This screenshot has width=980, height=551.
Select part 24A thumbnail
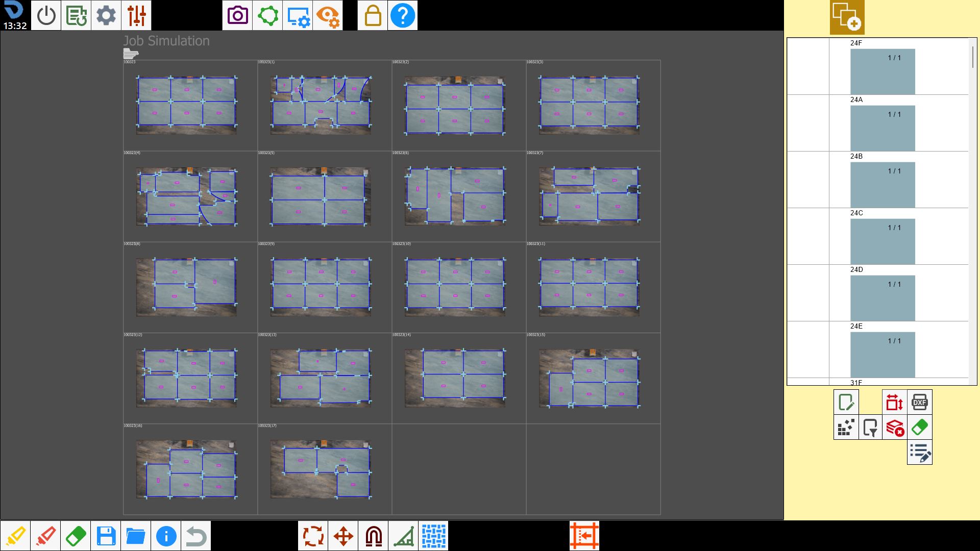[883, 128]
